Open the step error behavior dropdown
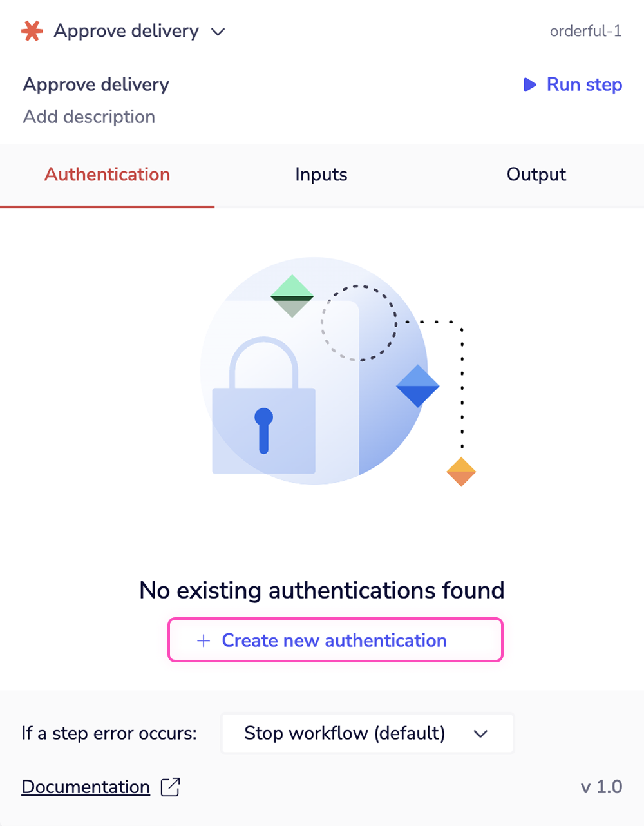 click(x=480, y=733)
